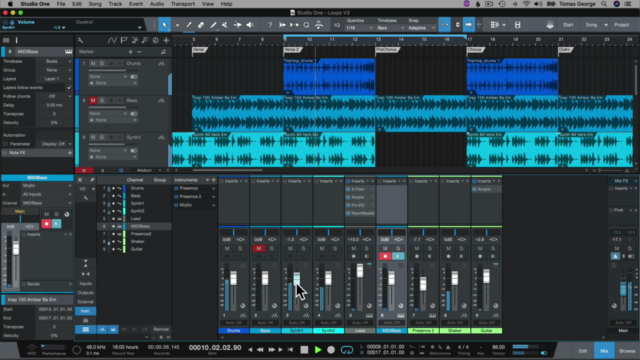Click the Fast forward transport icon
The width and height of the screenshot is (640, 360).
271,350
